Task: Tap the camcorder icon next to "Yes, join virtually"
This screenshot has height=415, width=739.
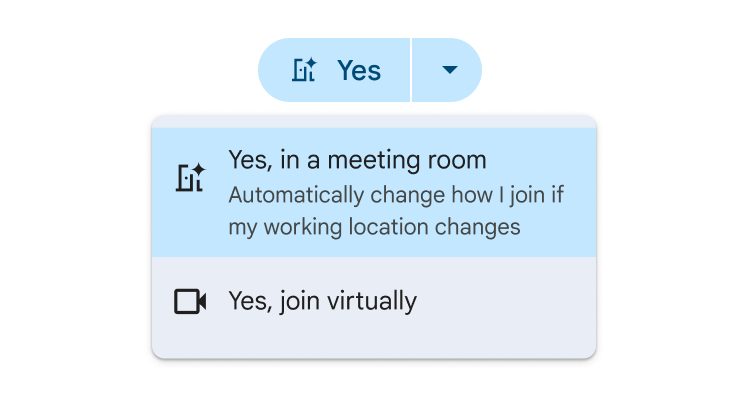Action: tap(190, 301)
